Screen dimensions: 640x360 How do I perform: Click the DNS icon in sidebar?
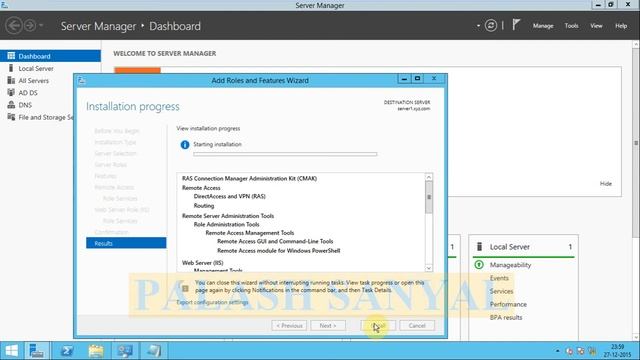tap(11, 104)
